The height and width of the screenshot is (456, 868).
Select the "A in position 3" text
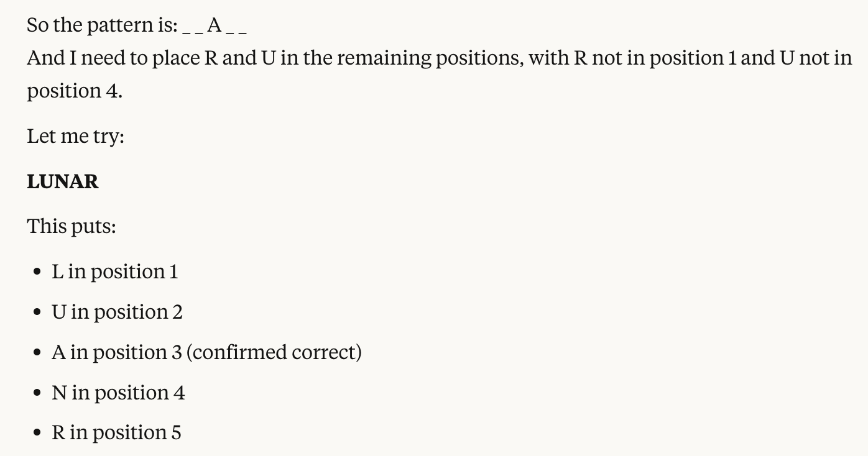(118, 352)
